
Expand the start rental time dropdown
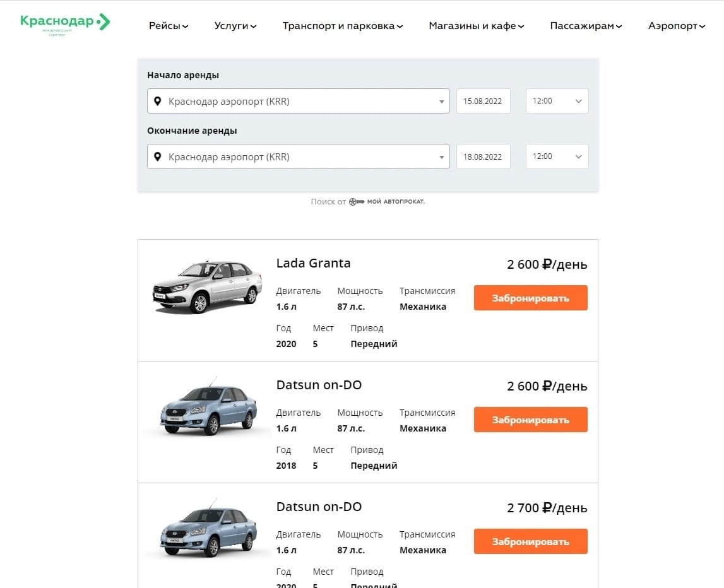pyautogui.click(x=557, y=101)
